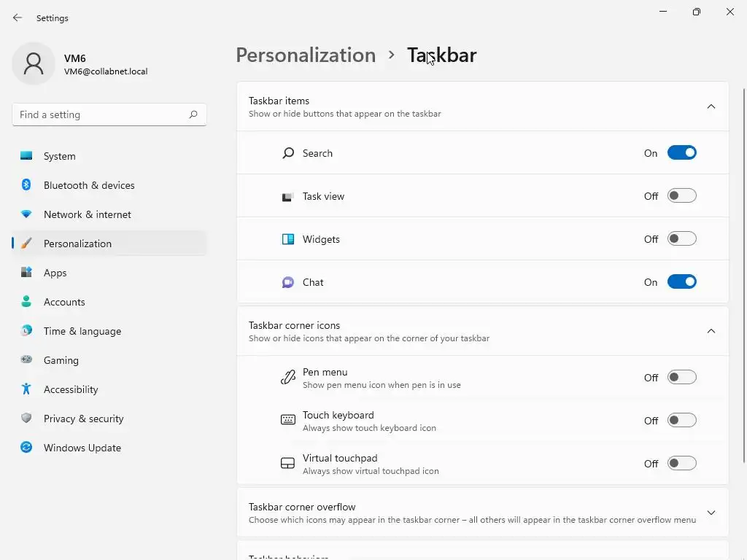Click the Gaming controller icon
Screen dimensions: 747x560
[26, 360]
